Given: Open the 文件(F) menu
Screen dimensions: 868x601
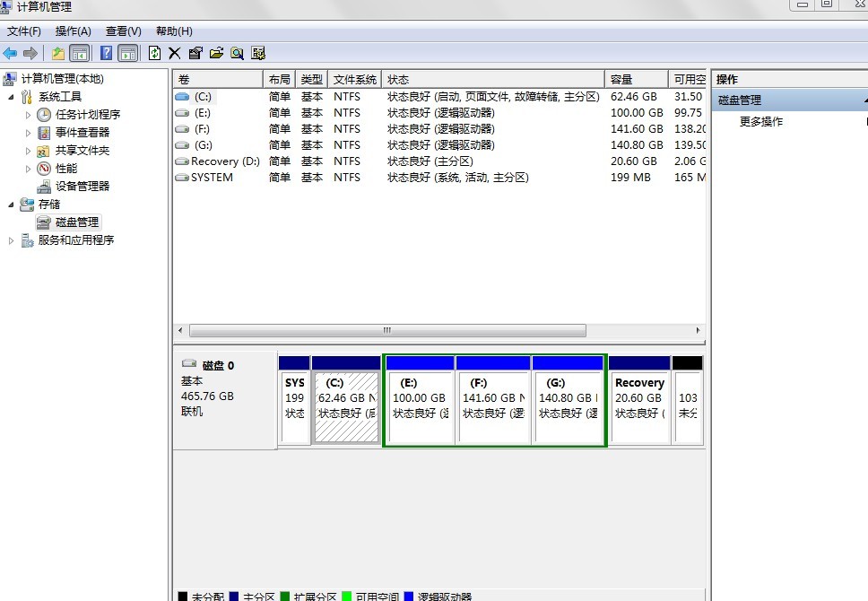Looking at the screenshot, I should point(24,31).
